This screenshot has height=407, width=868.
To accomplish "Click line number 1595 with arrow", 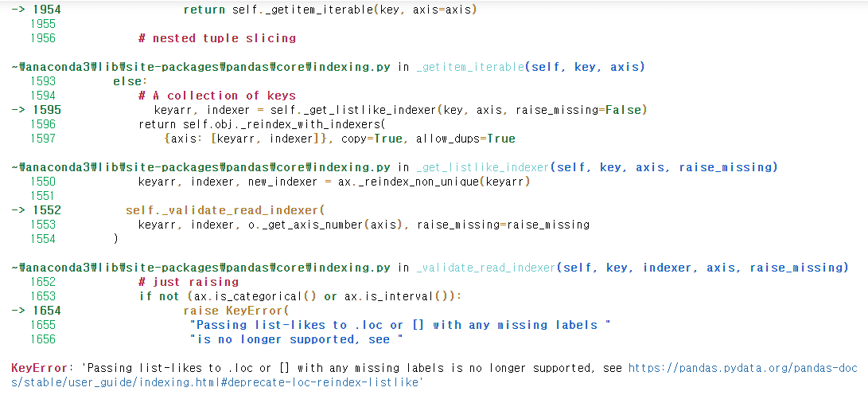I will 36,110.
